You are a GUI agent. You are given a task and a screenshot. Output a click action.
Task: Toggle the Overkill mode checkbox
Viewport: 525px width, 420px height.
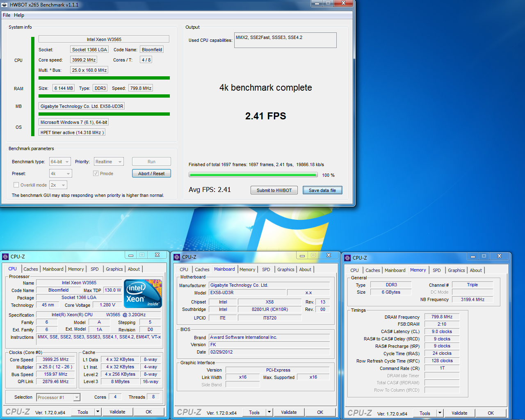[x=16, y=185]
